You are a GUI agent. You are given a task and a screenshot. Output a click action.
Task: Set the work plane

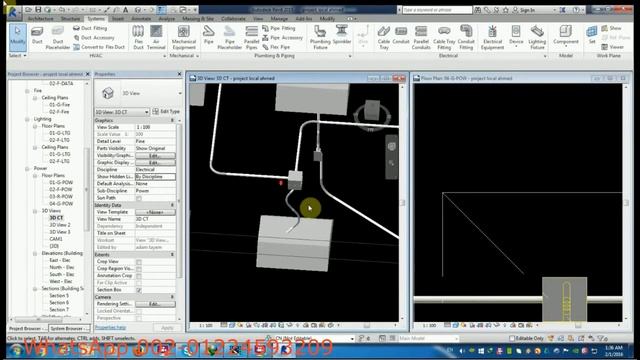point(592,34)
